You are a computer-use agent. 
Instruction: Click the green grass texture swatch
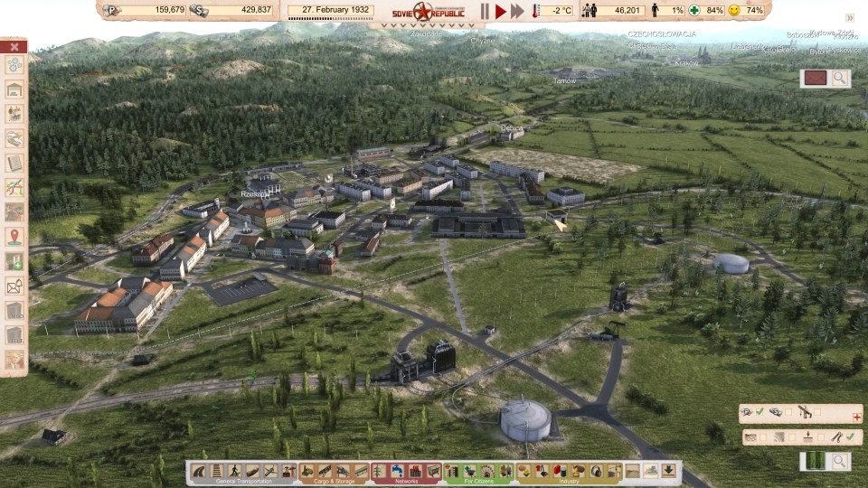tap(815, 461)
